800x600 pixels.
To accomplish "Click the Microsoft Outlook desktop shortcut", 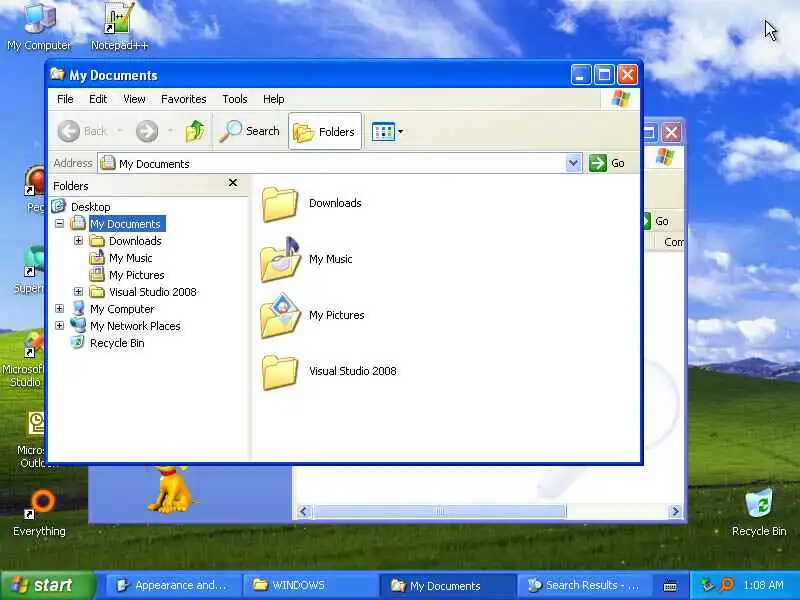I will [x=36, y=440].
